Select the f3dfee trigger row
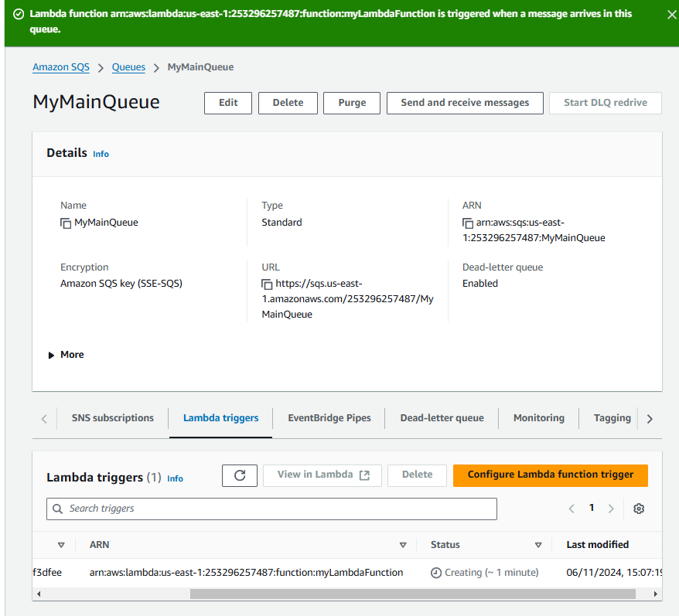 click(x=46, y=573)
